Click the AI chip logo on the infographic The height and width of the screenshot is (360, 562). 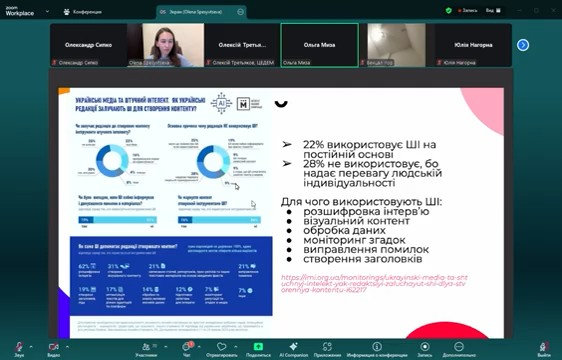222,104
